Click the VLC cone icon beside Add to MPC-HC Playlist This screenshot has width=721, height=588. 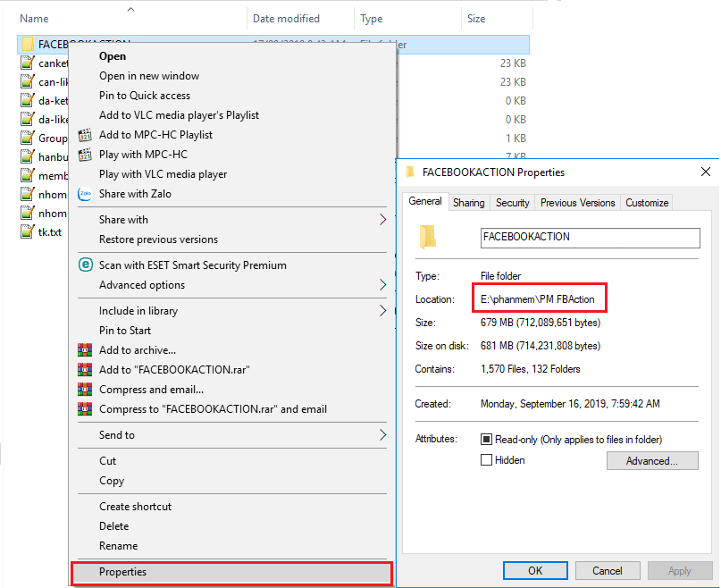point(85,135)
